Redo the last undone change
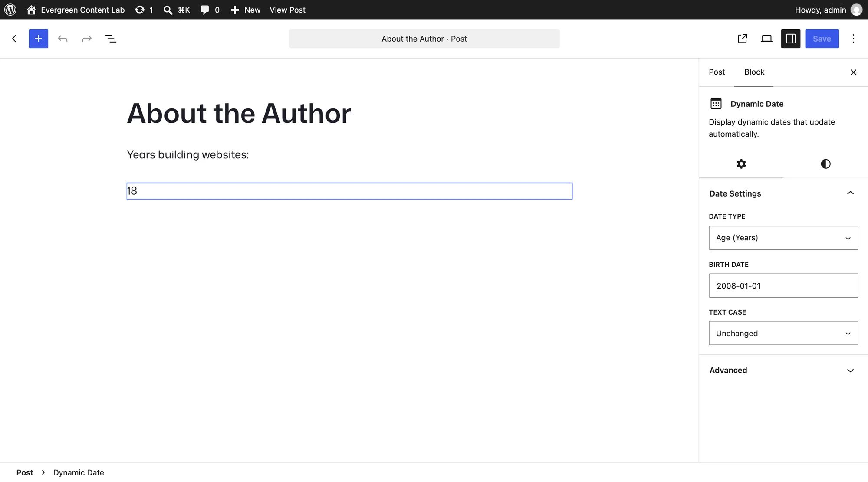The height and width of the screenshot is (482, 868). click(x=87, y=39)
